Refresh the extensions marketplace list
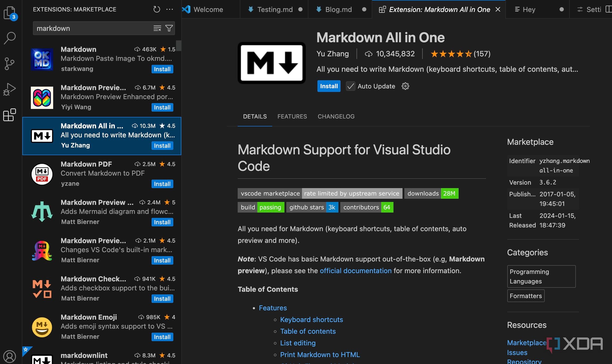Image resolution: width=612 pixels, height=364 pixels. tap(157, 10)
